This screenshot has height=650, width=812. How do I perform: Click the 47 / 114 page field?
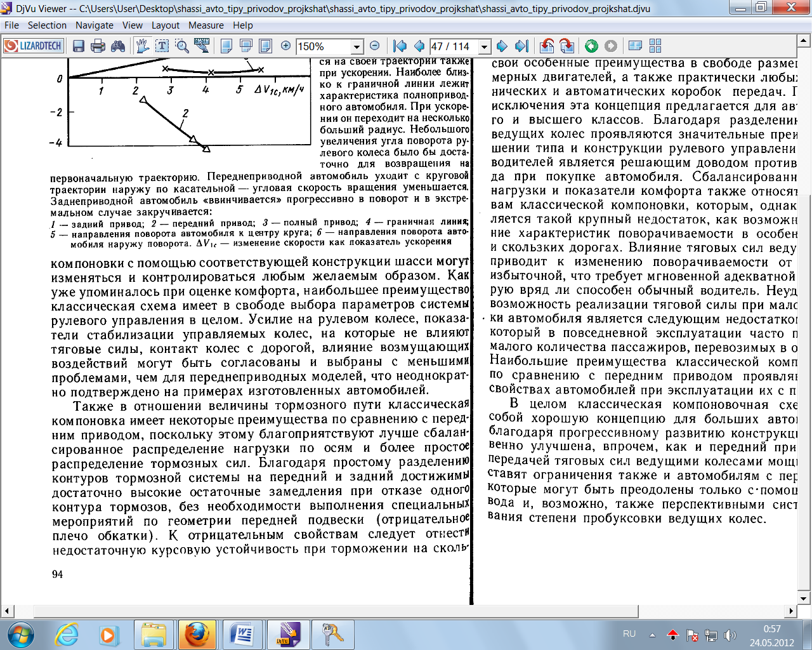coord(454,46)
